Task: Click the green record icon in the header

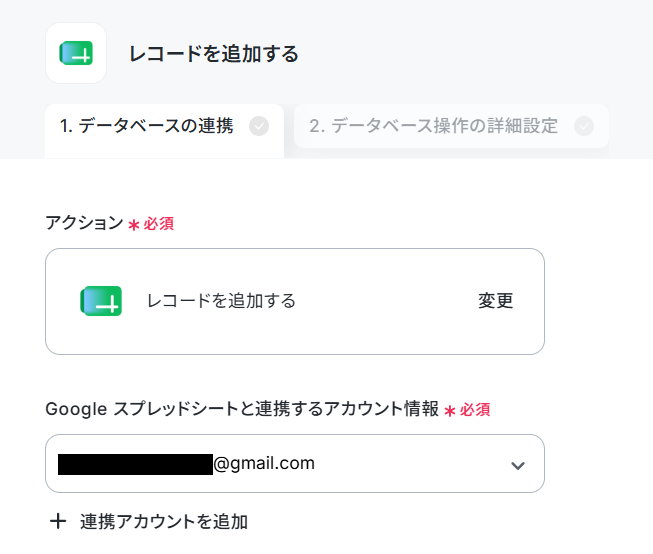Action: point(76,53)
